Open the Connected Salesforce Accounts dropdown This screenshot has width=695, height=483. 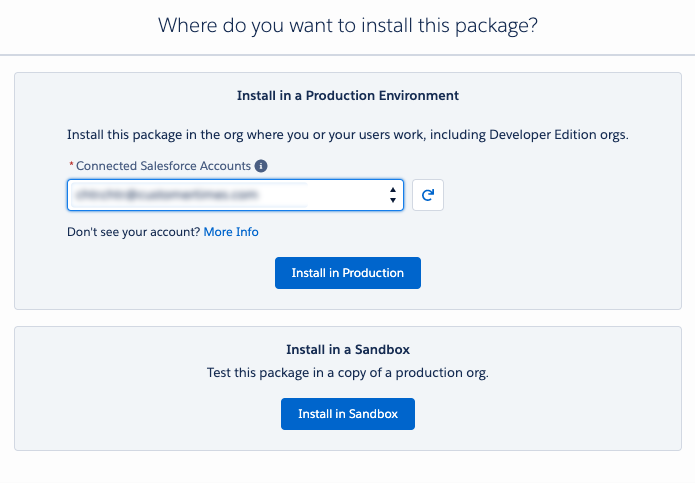pyautogui.click(x=235, y=195)
